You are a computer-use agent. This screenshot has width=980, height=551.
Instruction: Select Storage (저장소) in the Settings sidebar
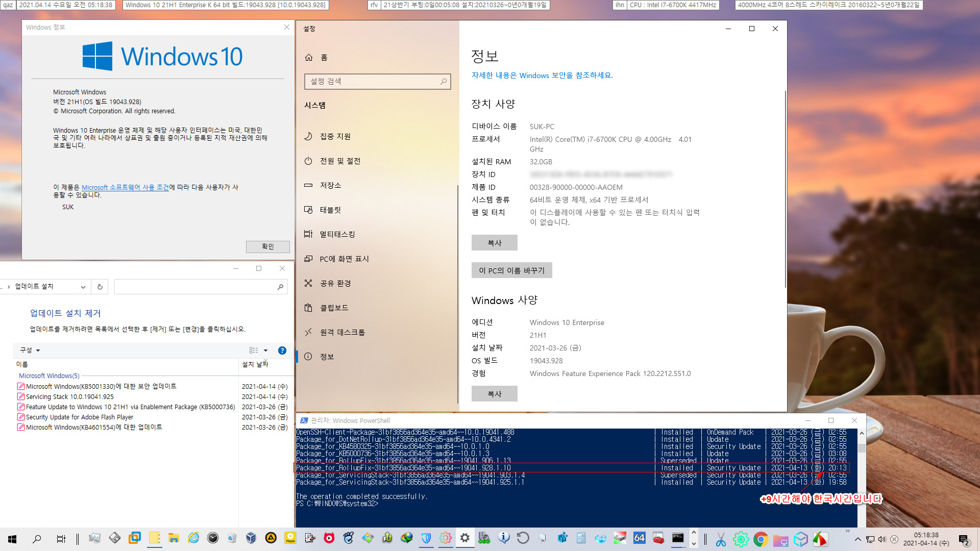coord(323,185)
